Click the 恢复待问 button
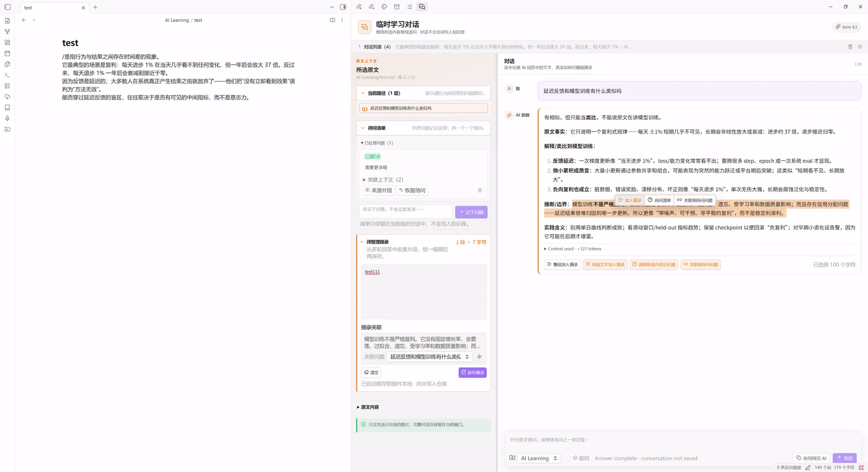 tap(412, 190)
